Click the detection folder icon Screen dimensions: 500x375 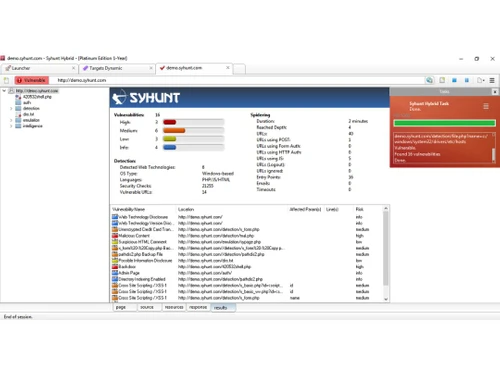coord(18,109)
